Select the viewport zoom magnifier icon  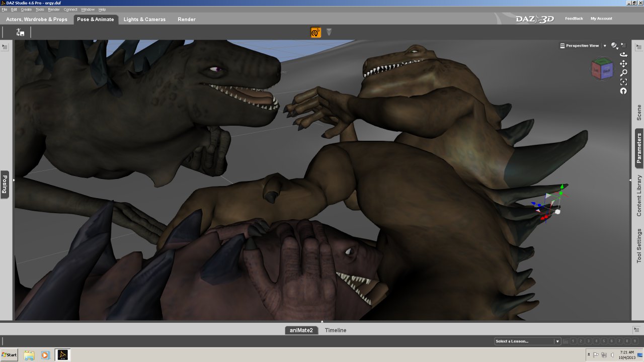(x=623, y=72)
